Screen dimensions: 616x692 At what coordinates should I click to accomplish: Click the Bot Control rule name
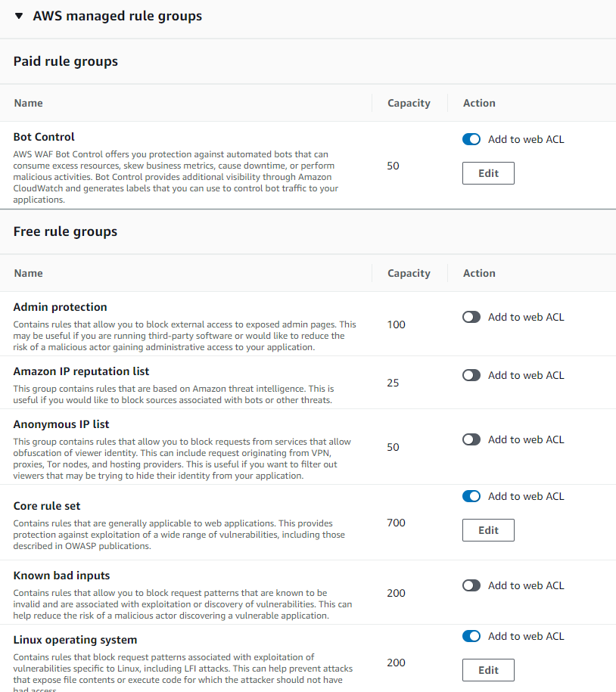coord(44,137)
